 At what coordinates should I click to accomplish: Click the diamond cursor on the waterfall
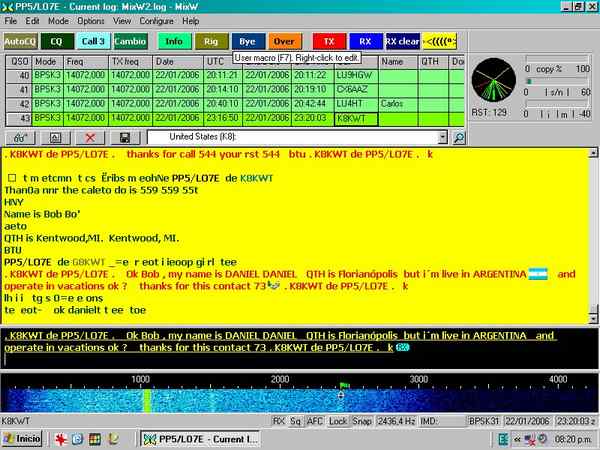tap(341, 395)
